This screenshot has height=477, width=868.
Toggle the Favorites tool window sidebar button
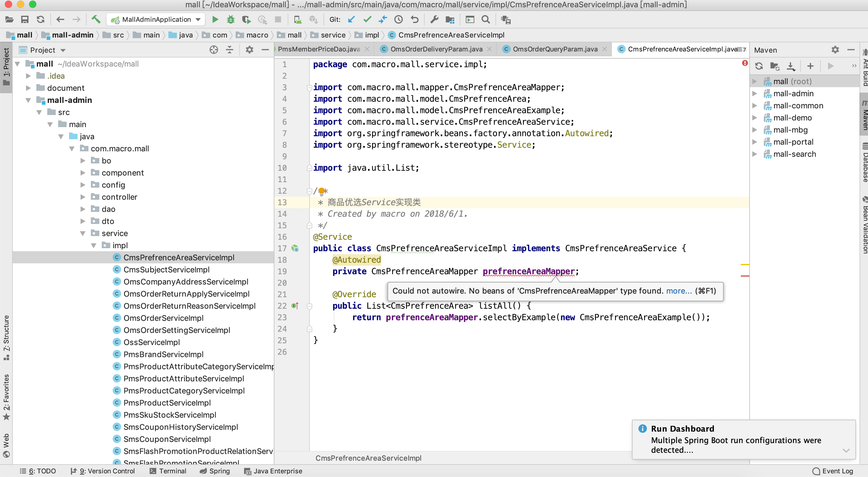point(6,396)
